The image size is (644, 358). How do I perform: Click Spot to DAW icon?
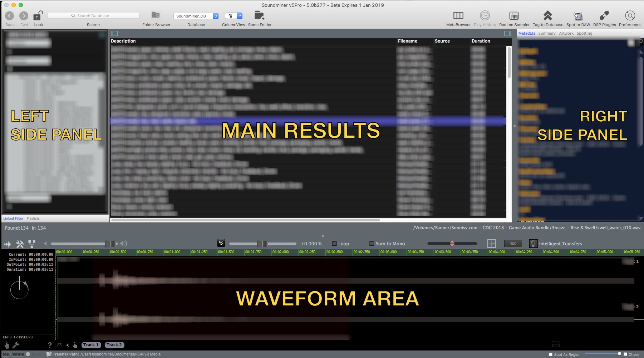pos(578,16)
